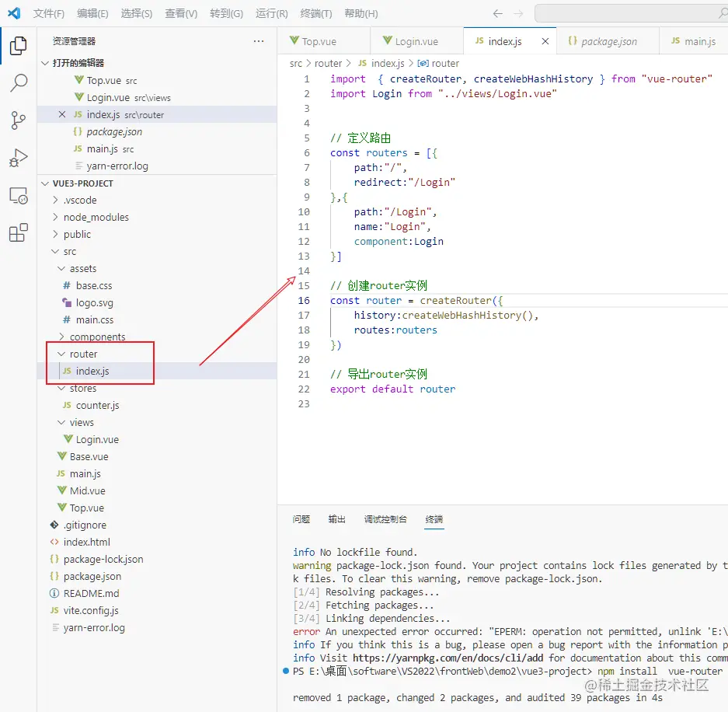The image size is (728, 712).
Task: Open Top.vue src in open editors
Action: pos(157,80)
